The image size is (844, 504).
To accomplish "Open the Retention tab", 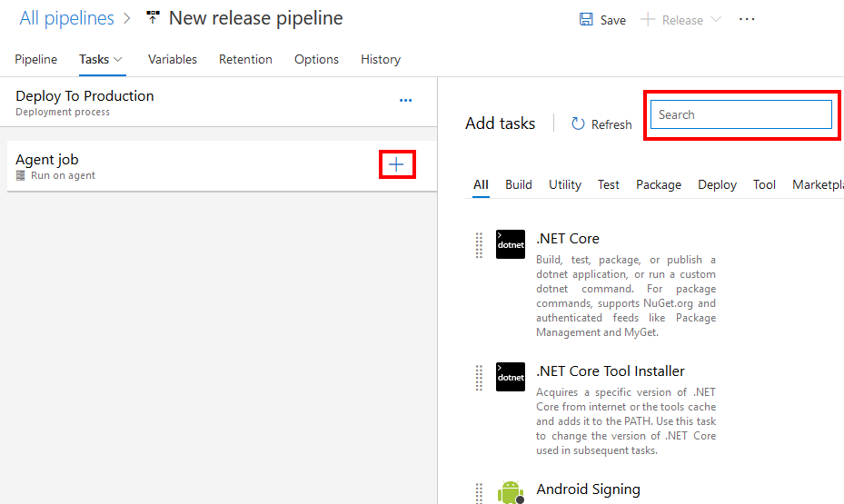I will pos(245,59).
